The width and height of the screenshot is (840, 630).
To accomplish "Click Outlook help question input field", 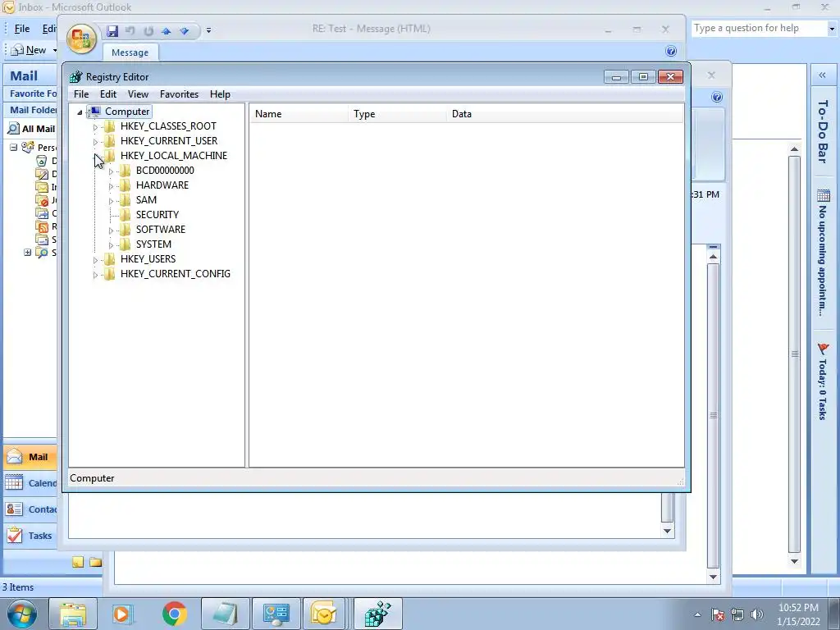I will click(x=759, y=28).
